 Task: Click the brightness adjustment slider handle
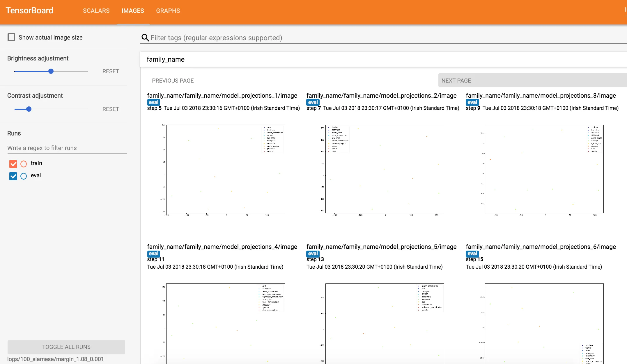[51, 71]
